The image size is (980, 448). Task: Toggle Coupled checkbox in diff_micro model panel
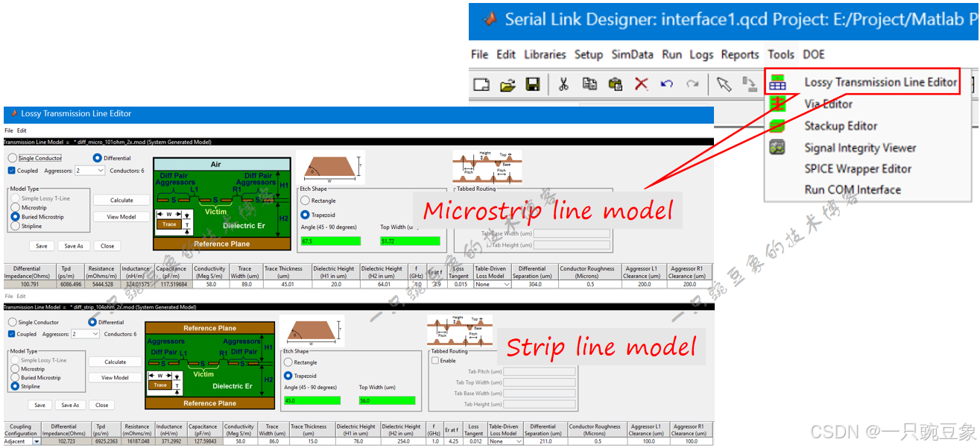12,171
